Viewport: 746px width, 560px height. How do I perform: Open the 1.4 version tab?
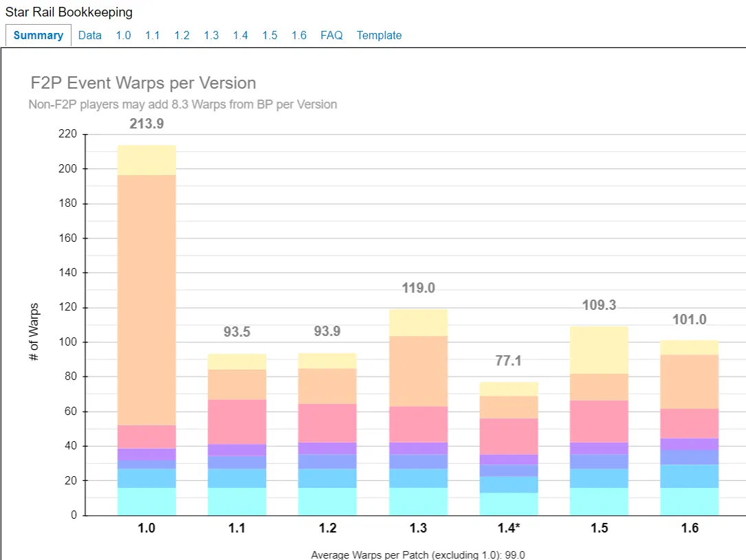tap(240, 35)
